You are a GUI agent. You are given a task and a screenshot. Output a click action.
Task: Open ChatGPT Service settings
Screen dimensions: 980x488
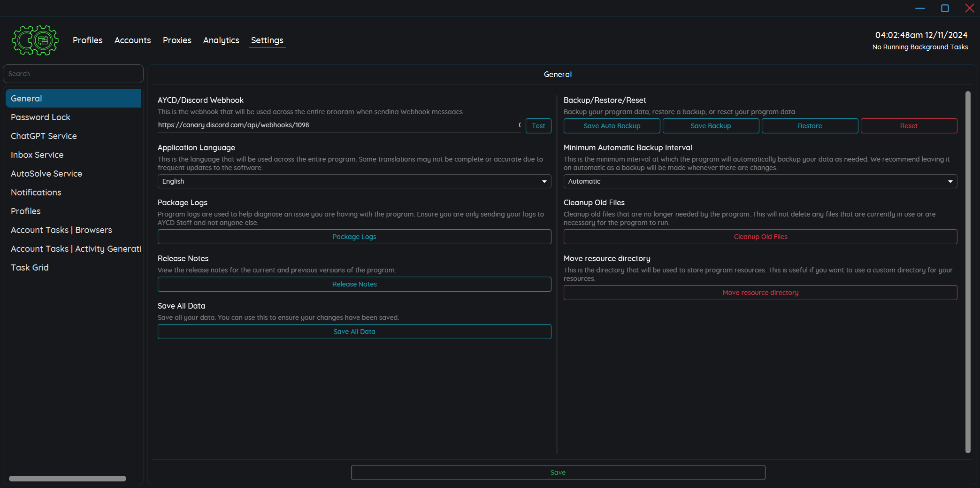(x=44, y=136)
